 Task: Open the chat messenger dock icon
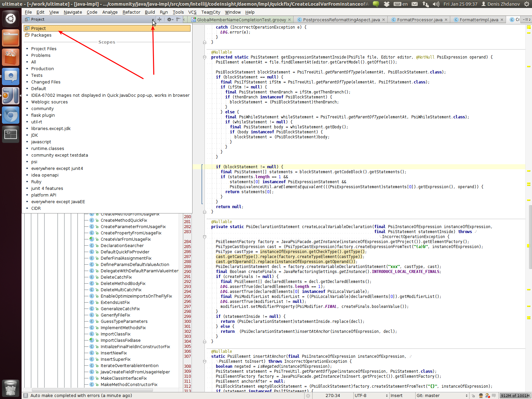pyautogui.click(x=11, y=76)
